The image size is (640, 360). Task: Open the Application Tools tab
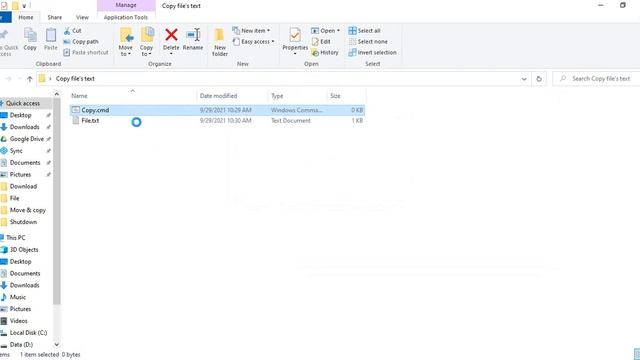(126, 17)
